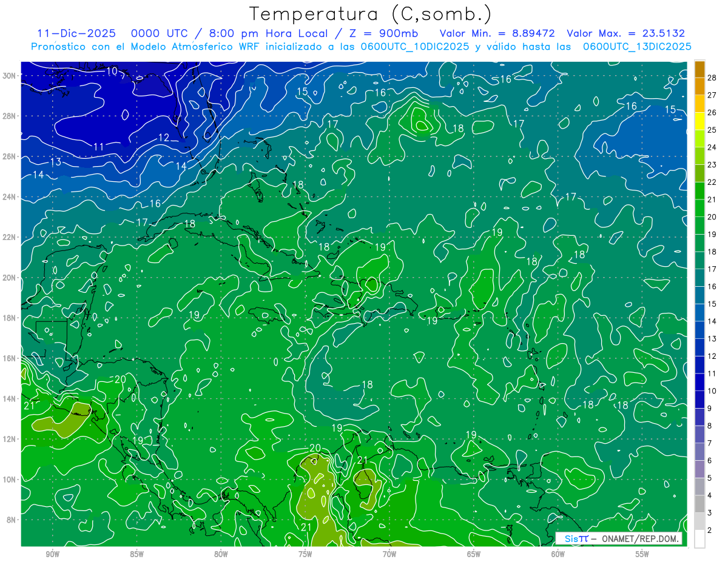
Task: Click the "8N" latitude axis label
Action: pyautogui.click(x=12, y=520)
